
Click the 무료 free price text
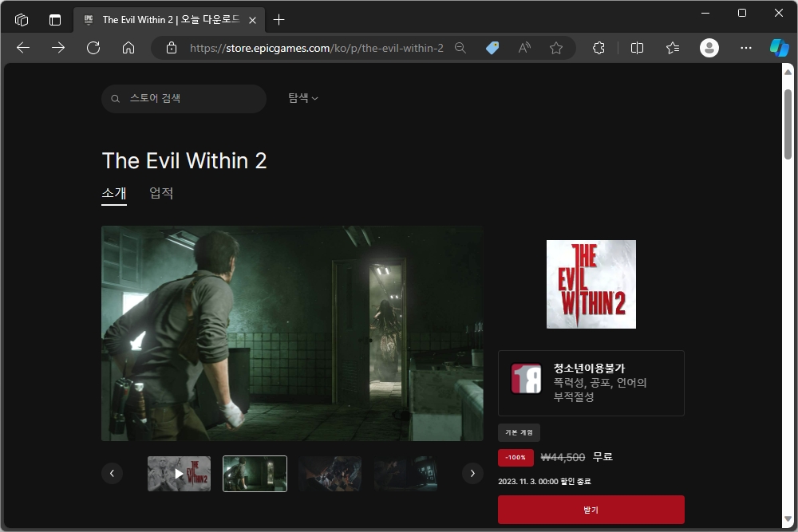(602, 457)
